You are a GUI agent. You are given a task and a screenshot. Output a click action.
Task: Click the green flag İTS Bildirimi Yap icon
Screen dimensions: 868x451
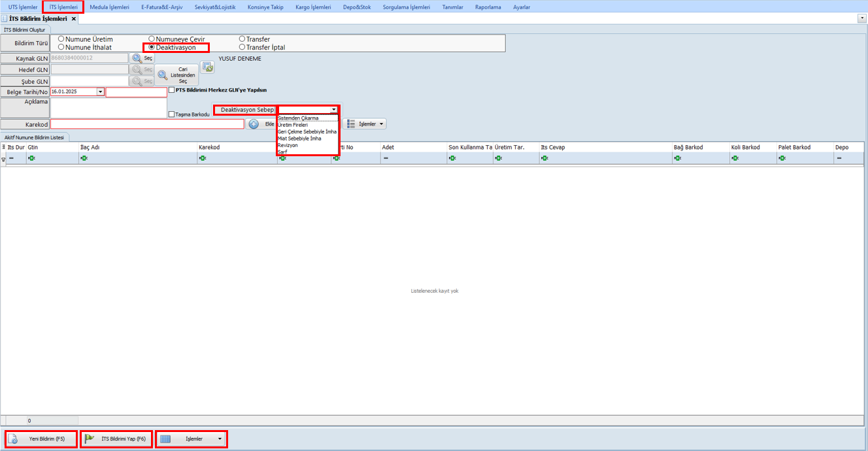click(x=90, y=439)
